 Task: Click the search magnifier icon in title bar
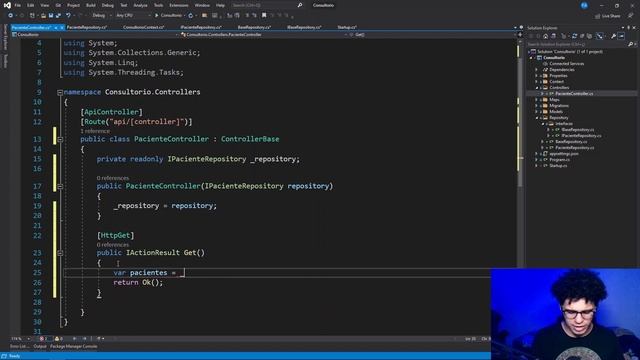[x=300, y=5]
